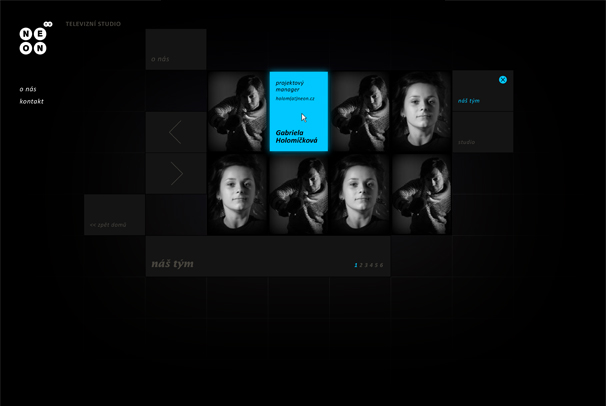Select the 'studio' tab on the right
This screenshot has height=406, width=606.
[466, 142]
